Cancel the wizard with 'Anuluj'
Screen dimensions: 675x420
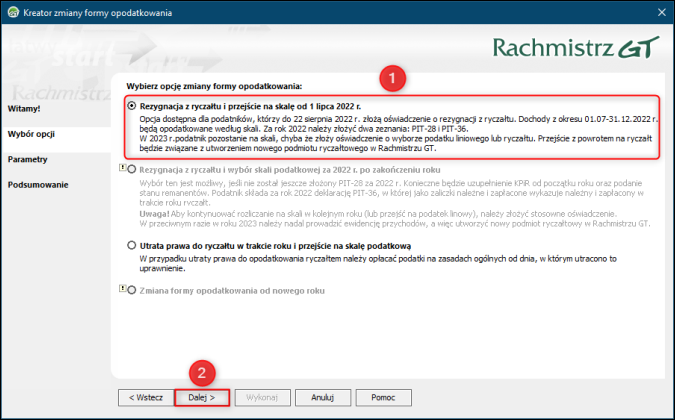point(323,398)
